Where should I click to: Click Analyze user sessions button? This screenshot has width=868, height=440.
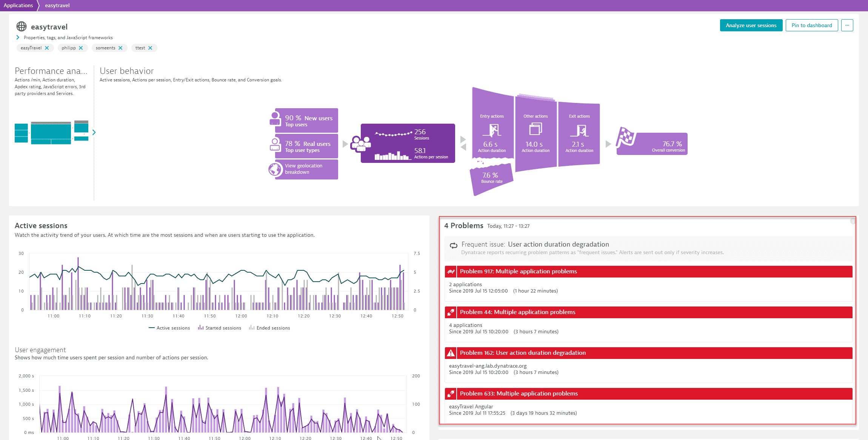point(751,25)
